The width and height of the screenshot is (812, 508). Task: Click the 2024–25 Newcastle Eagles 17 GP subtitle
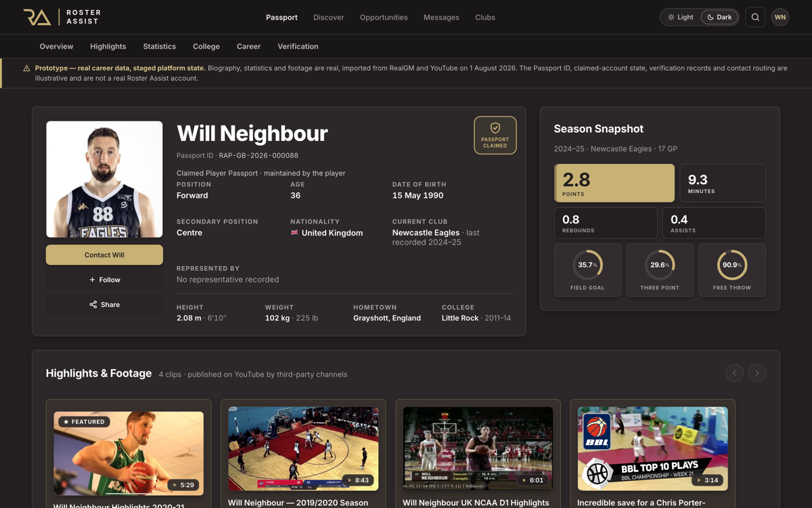[x=616, y=149]
